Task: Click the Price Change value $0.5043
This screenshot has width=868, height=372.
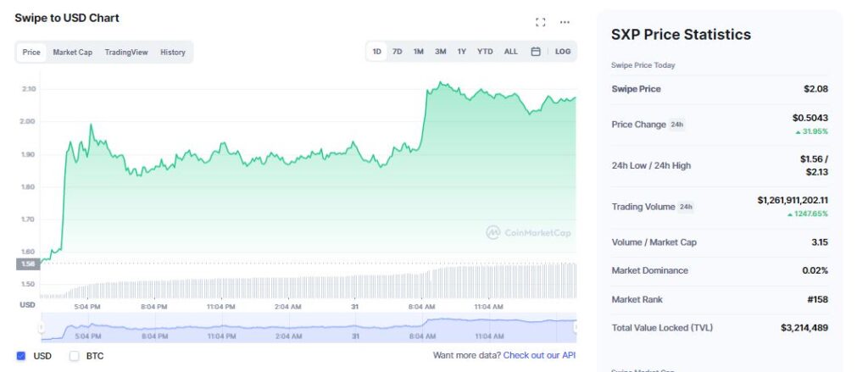Action: tap(810, 118)
